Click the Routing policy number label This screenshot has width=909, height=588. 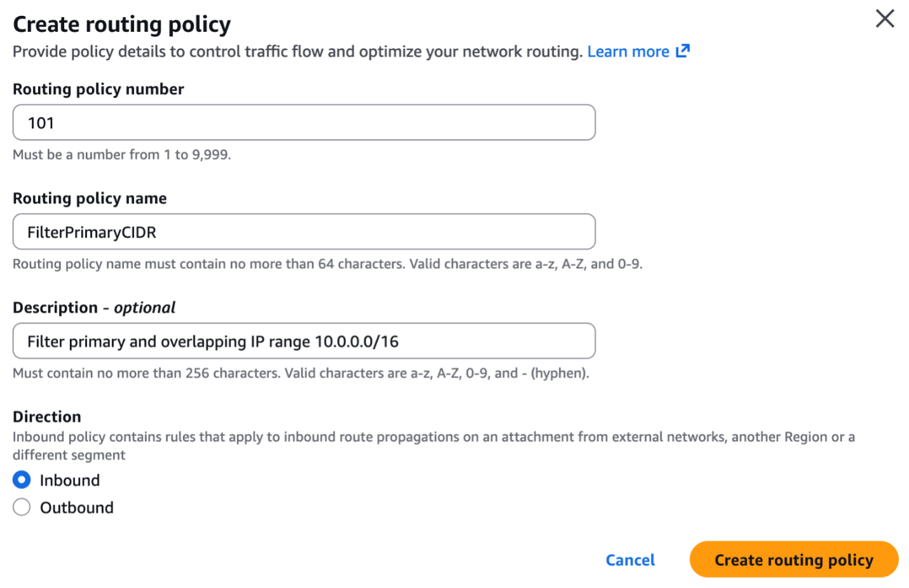click(98, 89)
